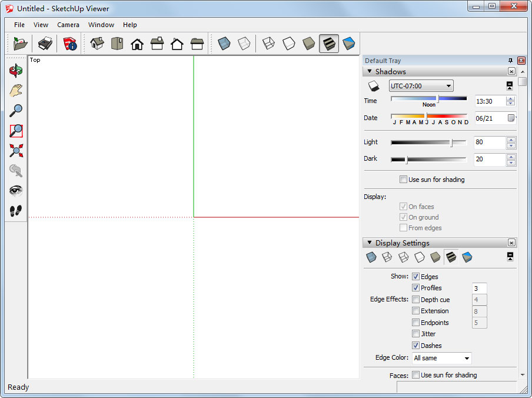Click the tray scrollbar down arrow
Viewport: 532px width, 398px height.
pyautogui.click(x=523, y=374)
